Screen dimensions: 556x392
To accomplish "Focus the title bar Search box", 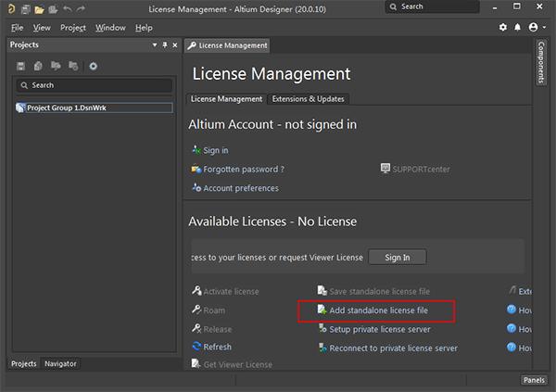I will tap(432, 6).
